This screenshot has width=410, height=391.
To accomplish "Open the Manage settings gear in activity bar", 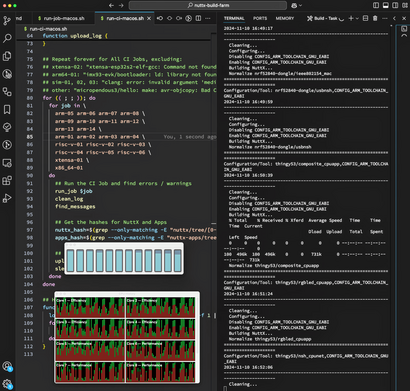I will (x=7, y=384).
